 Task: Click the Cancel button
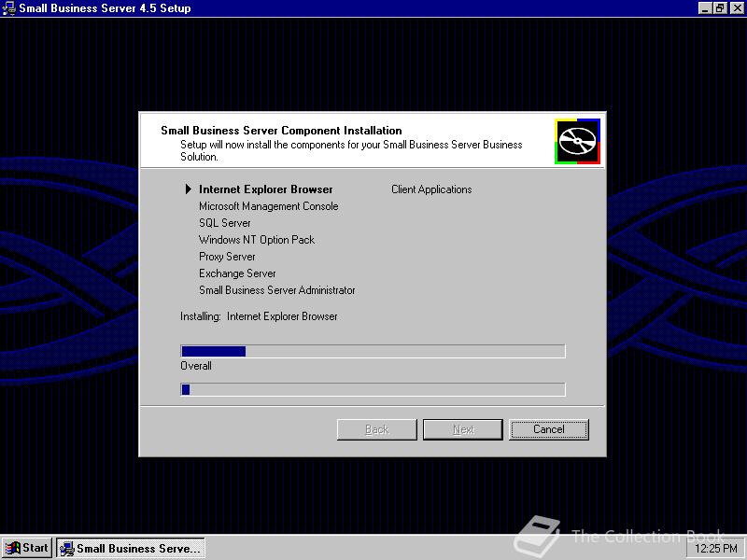[x=548, y=429]
